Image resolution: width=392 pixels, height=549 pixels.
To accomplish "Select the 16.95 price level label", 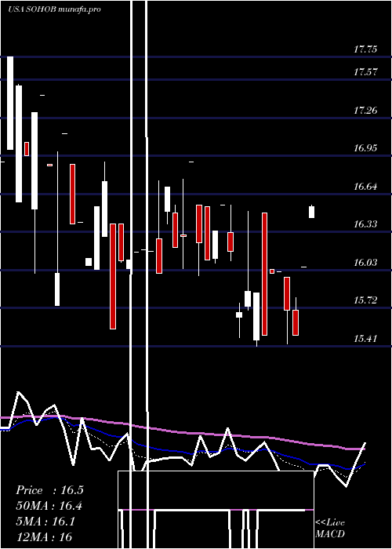I will [365, 148].
